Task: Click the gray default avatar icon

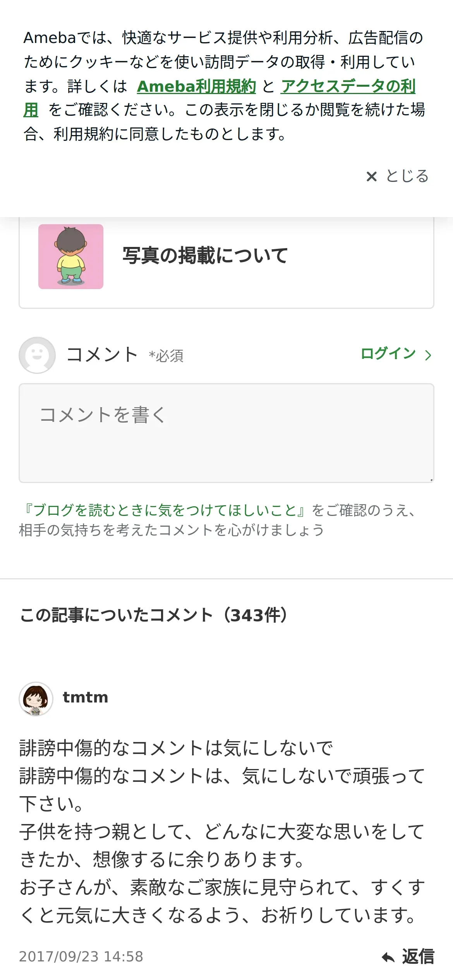Action: click(37, 355)
